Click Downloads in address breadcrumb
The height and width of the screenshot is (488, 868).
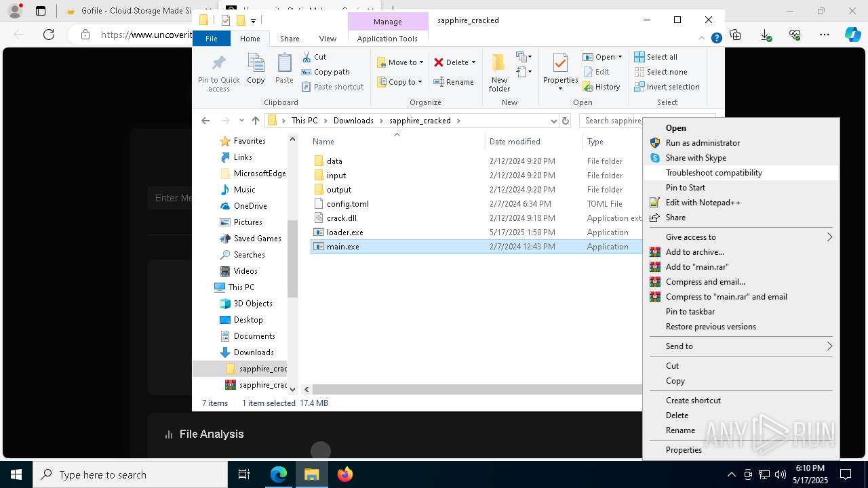(353, 121)
